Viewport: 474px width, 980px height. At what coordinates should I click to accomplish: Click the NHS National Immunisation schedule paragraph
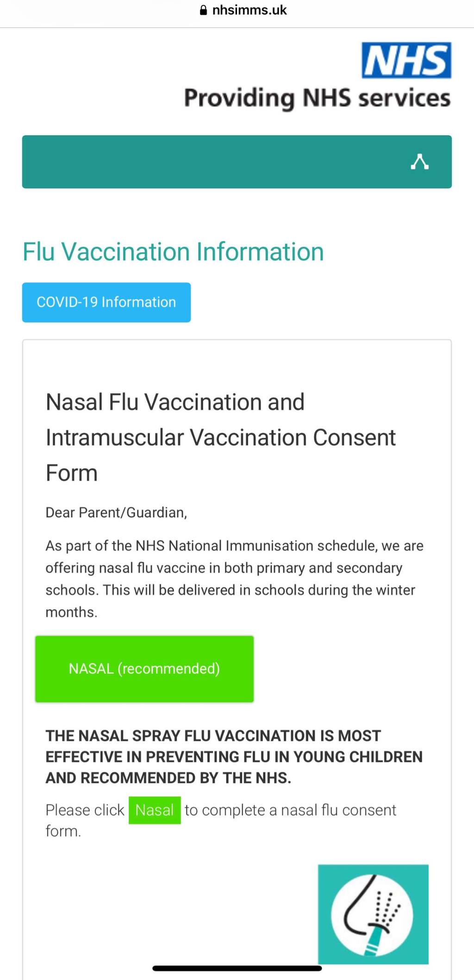pos(235,579)
